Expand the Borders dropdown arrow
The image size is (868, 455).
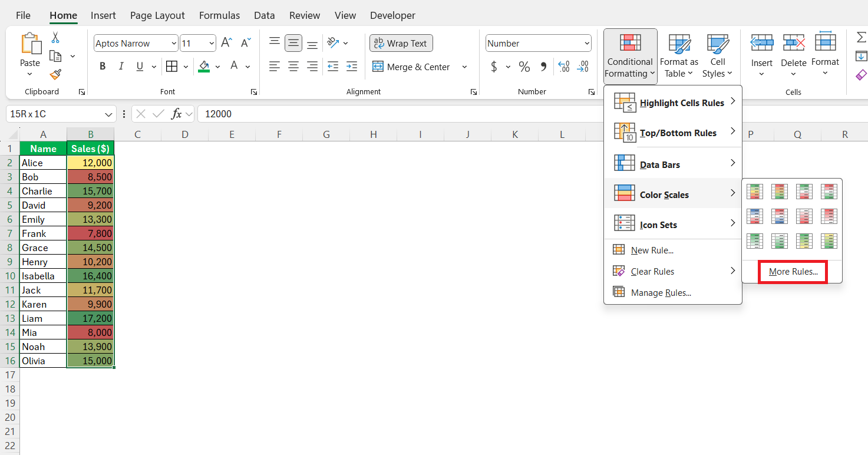(x=186, y=67)
